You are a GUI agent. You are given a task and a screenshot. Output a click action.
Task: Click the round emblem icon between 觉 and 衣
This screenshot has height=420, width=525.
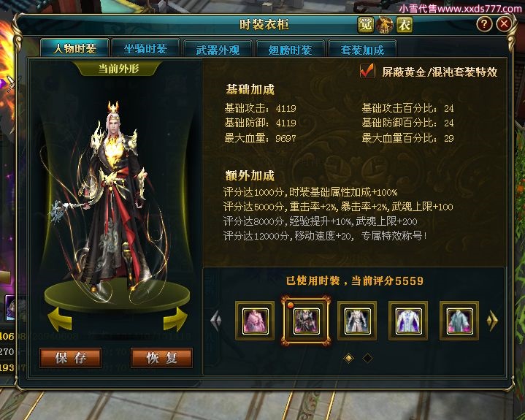pyautogui.click(x=385, y=25)
